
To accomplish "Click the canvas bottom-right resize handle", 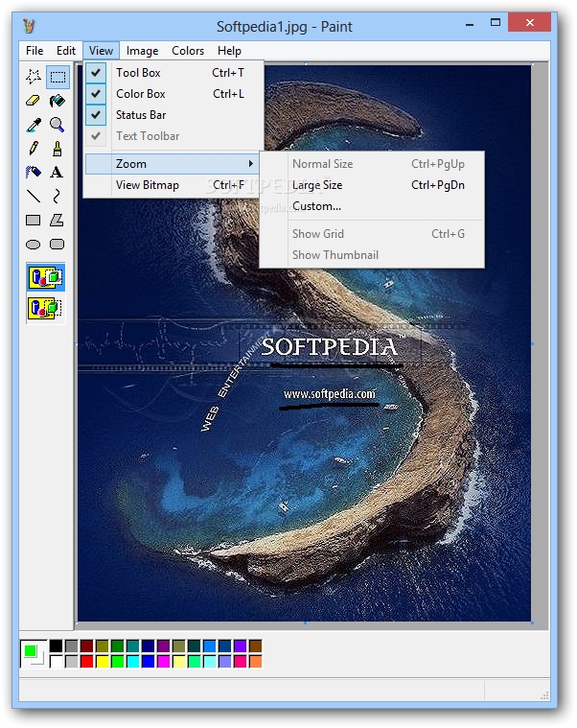I will [532, 622].
